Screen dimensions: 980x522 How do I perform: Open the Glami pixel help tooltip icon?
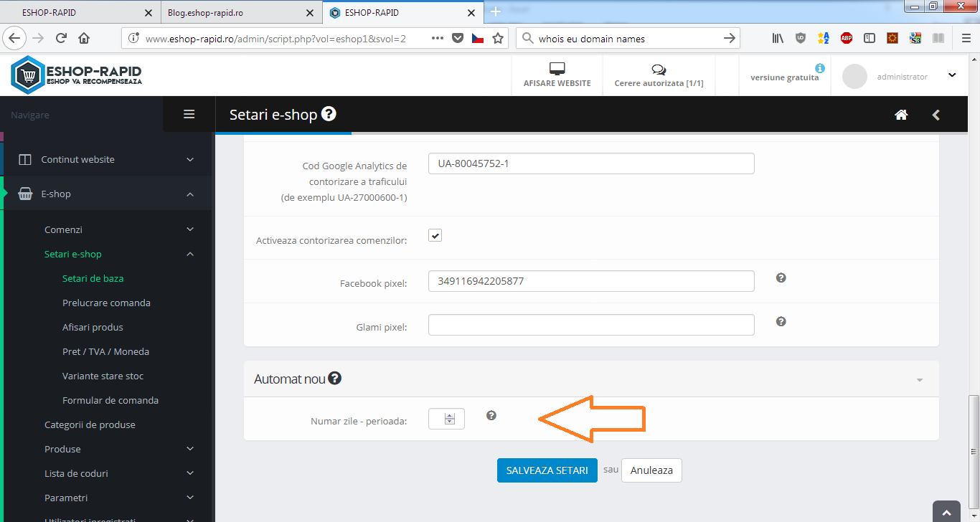coord(781,321)
